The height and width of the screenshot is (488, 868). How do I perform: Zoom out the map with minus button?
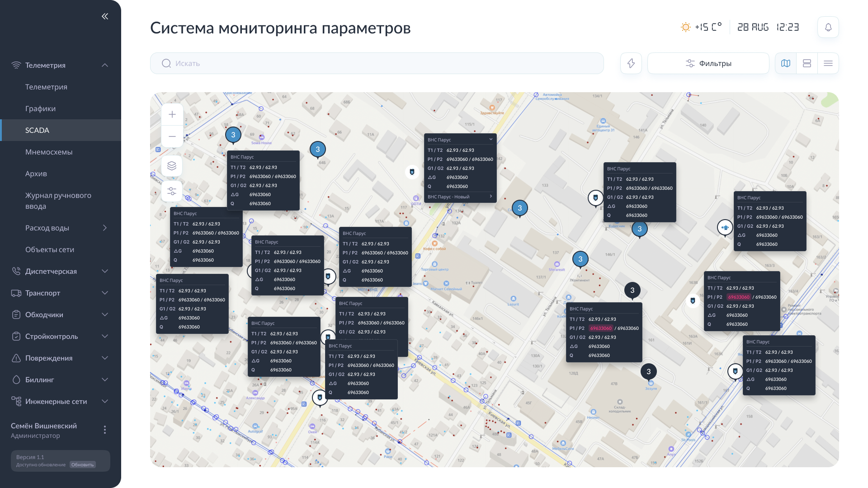172,136
